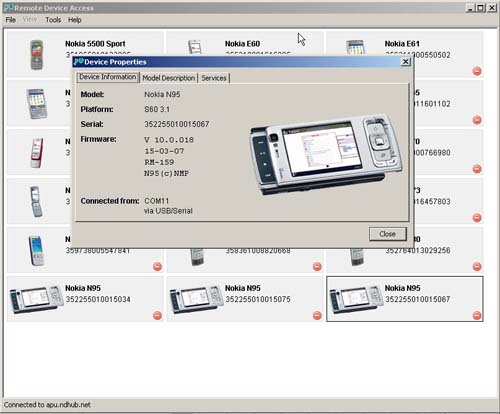This screenshot has width=500, height=414.
Task: Click firmware date 15-03-07
Action: pyautogui.click(x=164, y=151)
